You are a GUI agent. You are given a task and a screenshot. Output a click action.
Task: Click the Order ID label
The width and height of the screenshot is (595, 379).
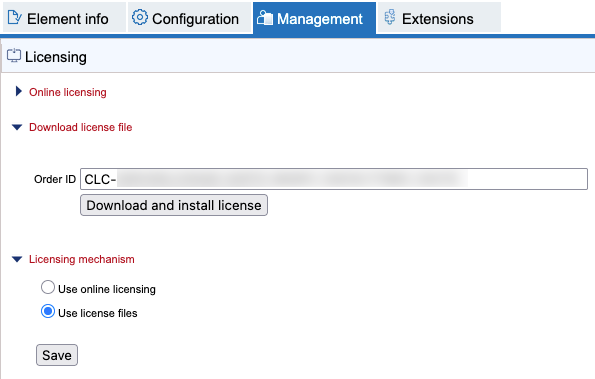55,179
